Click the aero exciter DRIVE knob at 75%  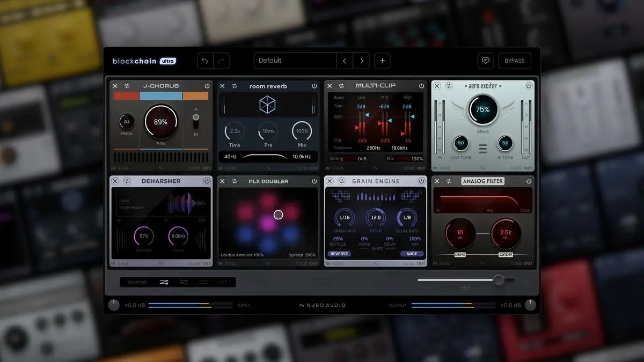click(482, 109)
